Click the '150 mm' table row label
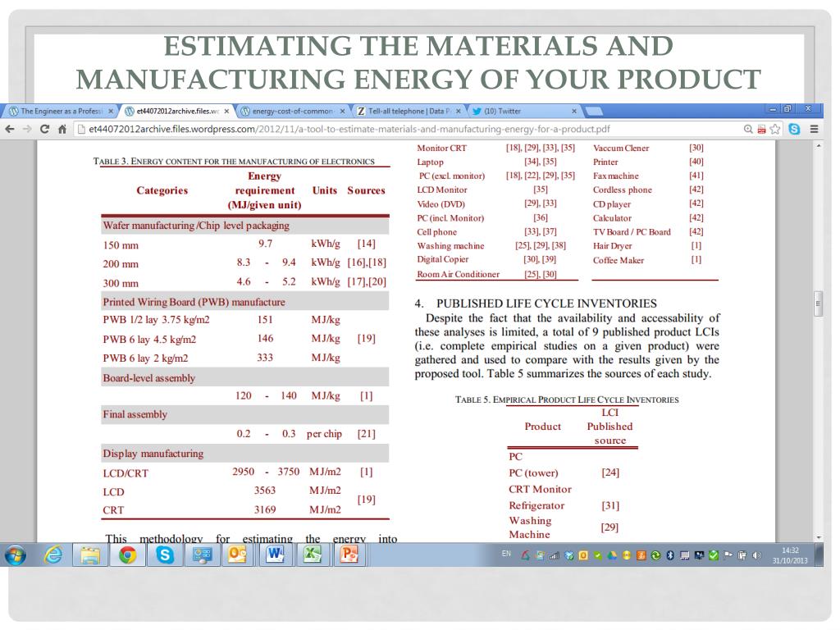Image resolution: width=840 pixels, height=630 pixels. click(x=121, y=245)
